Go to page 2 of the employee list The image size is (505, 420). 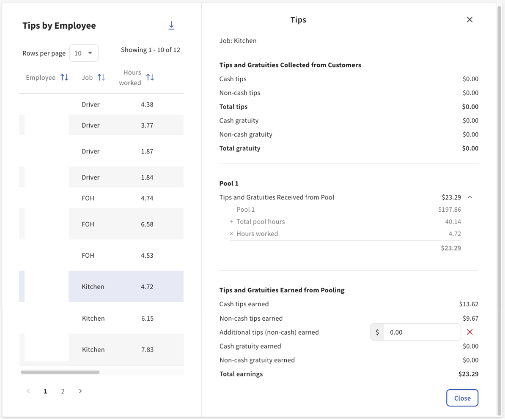click(62, 391)
